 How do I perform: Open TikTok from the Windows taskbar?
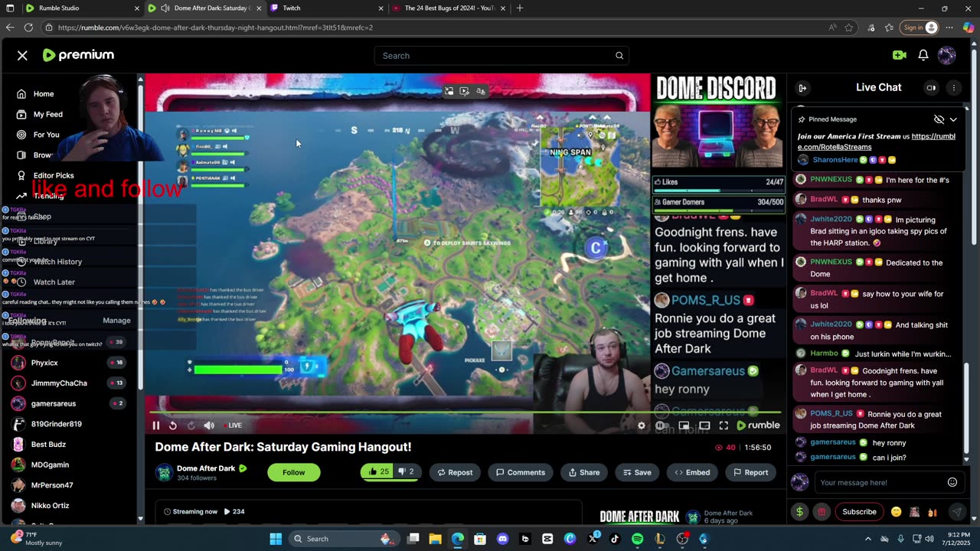pyautogui.click(x=615, y=539)
